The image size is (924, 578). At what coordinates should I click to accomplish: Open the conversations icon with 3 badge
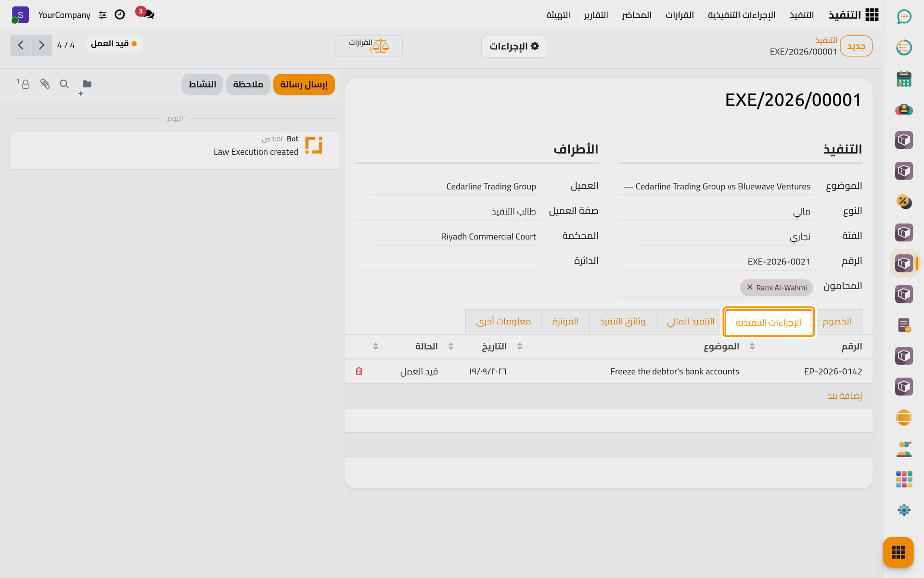pyautogui.click(x=145, y=13)
